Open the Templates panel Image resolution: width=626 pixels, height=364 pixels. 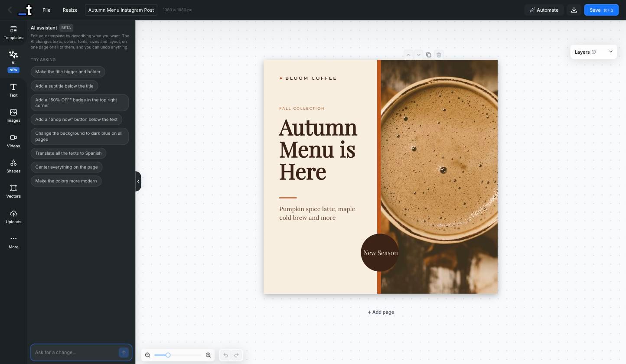tap(13, 32)
